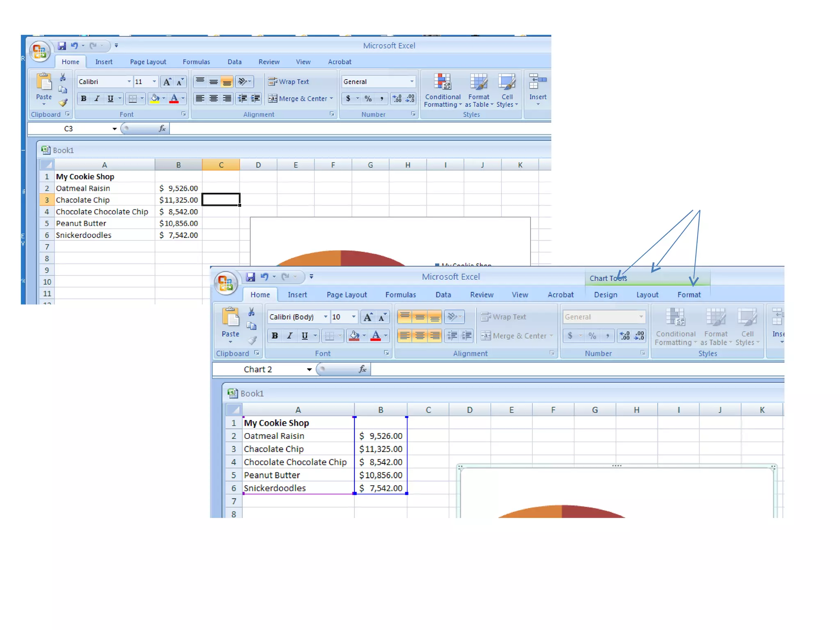Click the Cut scissors in lower window

[251, 312]
